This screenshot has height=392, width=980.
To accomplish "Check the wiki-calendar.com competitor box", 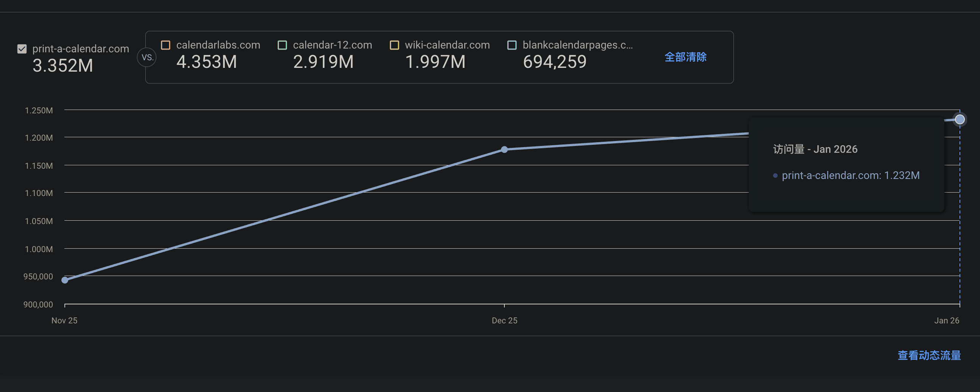I will (x=395, y=45).
